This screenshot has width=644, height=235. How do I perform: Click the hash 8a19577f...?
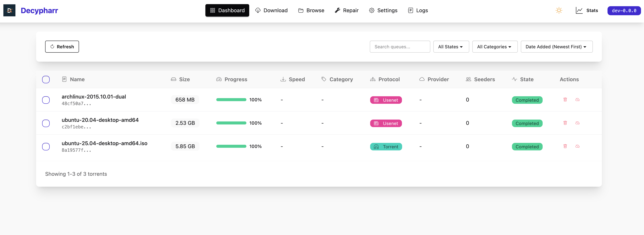[x=76, y=150]
